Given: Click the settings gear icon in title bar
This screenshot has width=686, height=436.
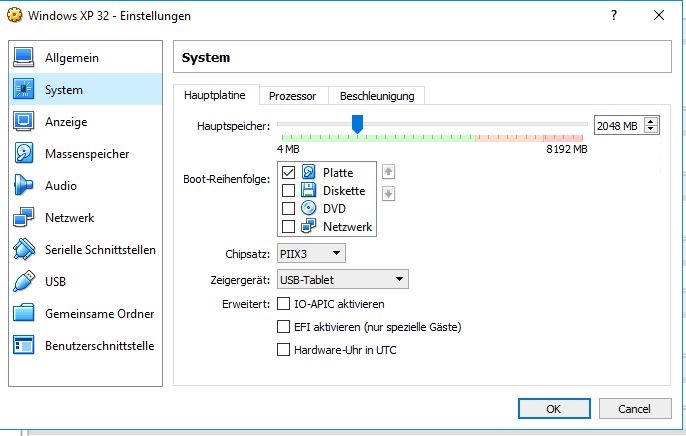Looking at the screenshot, I should (x=14, y=15).
